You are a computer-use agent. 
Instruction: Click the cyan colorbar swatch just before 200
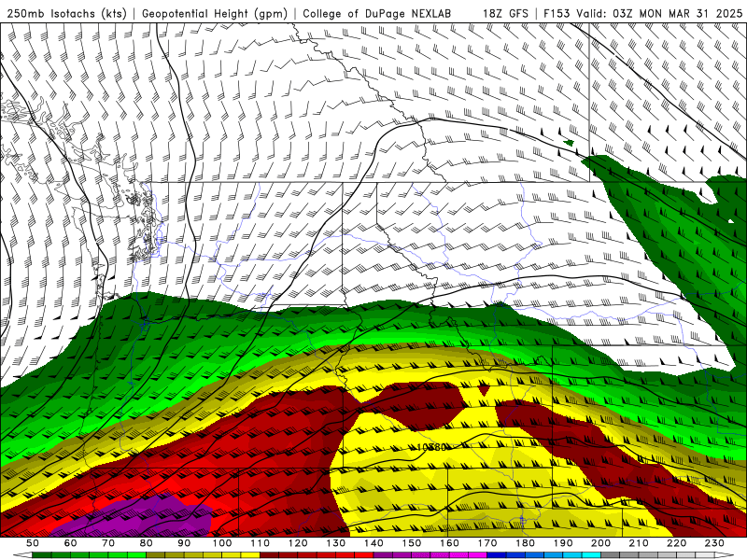pyautogui.click(x=591, y=555)
